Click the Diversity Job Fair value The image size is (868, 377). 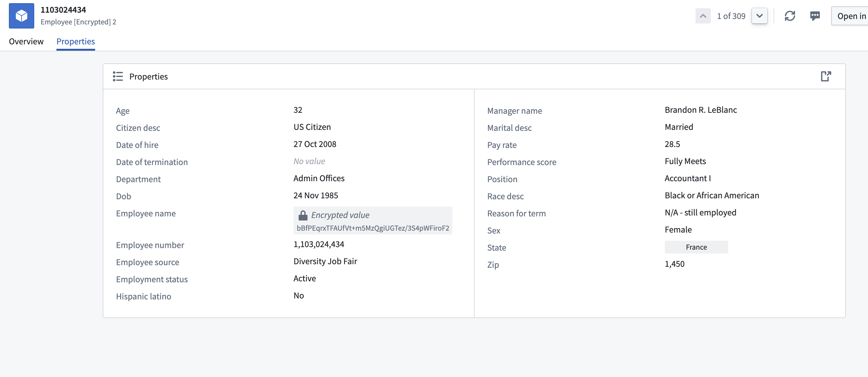[325, 262]
